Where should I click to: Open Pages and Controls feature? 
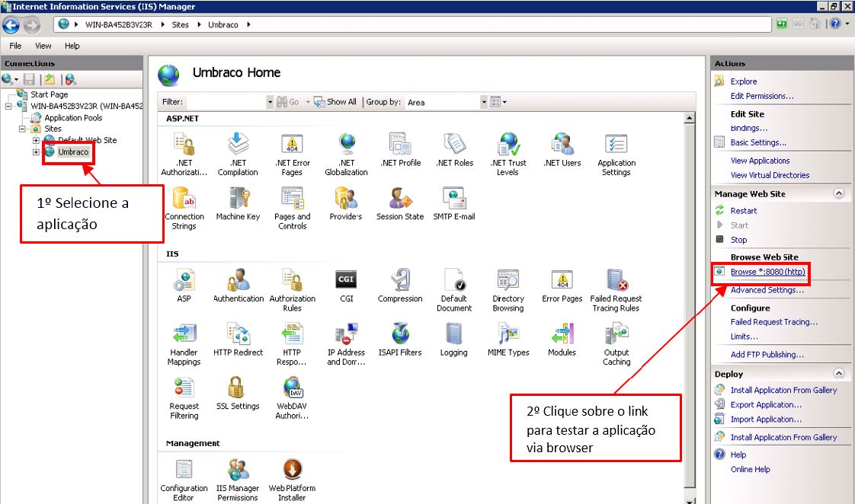pyautogui.click(x=293, y=208)
